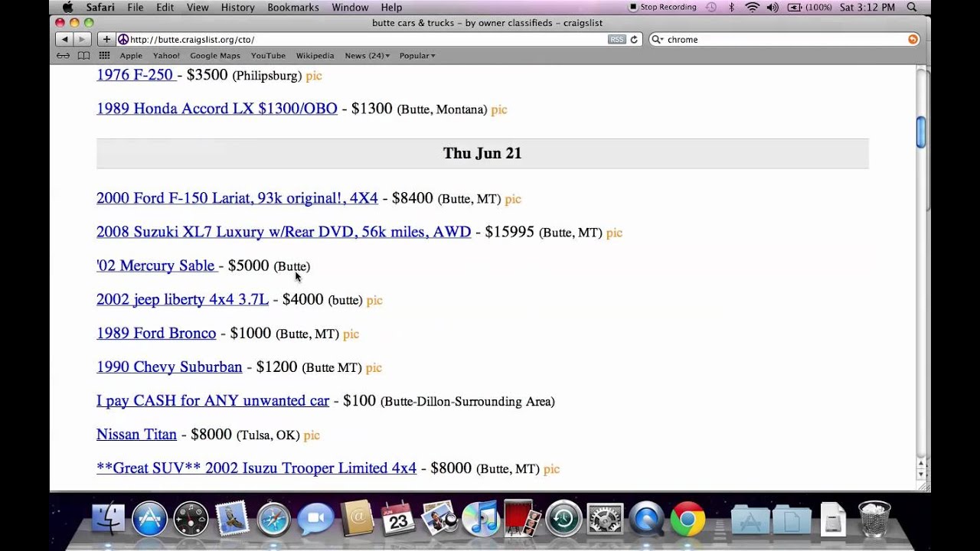Viewport: 980px width, 551px height.
Task: Click the Google Maps bookmark
Action: pos(215,55)
